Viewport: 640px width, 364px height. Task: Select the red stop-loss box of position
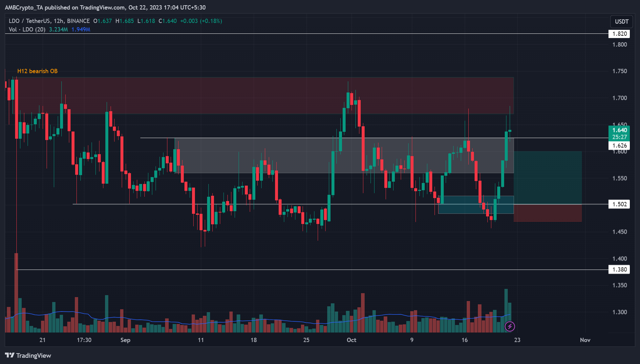548,213
